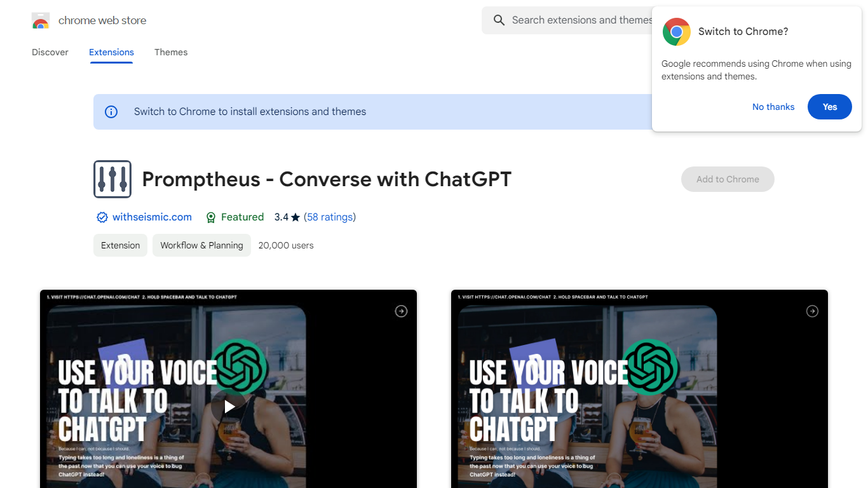The height and width of the screenshot is (488, 868).
Task: Click the star icon next to 3.4
Action: [x=295, y=217]
